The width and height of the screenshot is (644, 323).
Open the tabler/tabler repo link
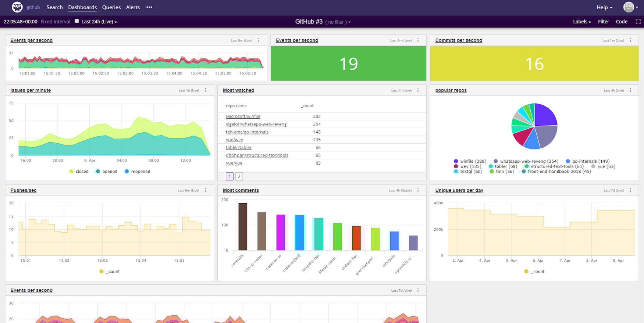[x=239, y=147]
